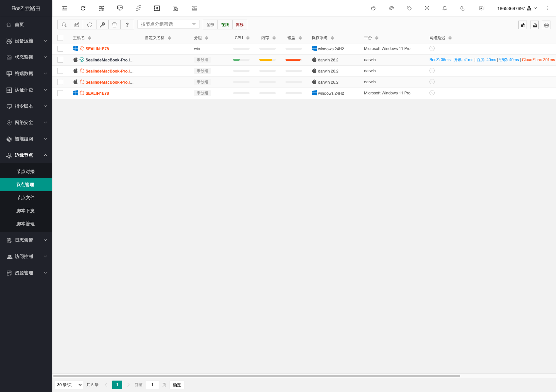Click the edit pencil toolbar icon
Screen dimensions: 556x392
77,25
